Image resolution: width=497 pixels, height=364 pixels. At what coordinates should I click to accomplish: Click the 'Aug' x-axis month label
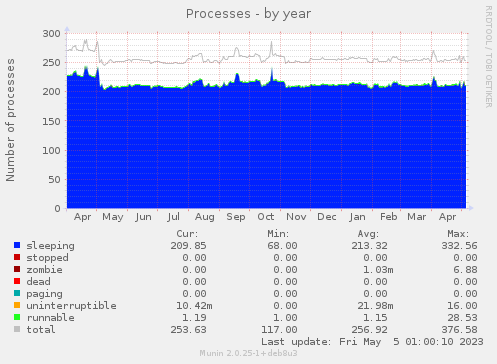[204, 217]
